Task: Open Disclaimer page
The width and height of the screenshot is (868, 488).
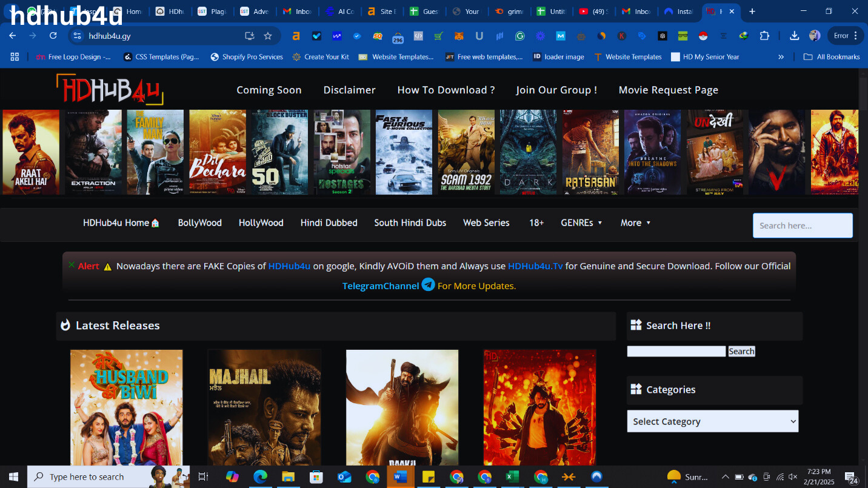Action: (349, 90)
